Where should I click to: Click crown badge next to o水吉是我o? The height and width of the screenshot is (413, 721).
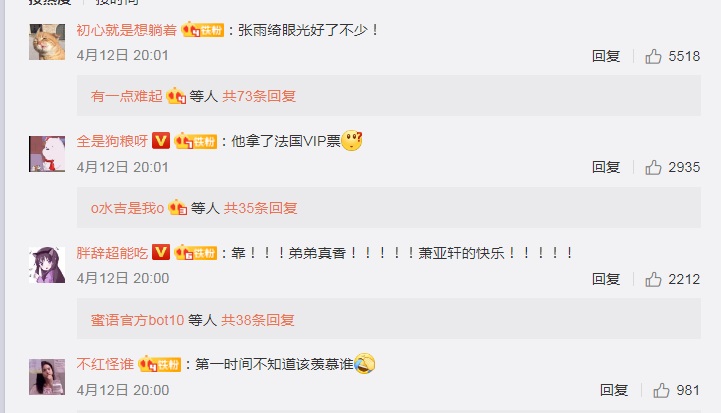tap(177, 208)
